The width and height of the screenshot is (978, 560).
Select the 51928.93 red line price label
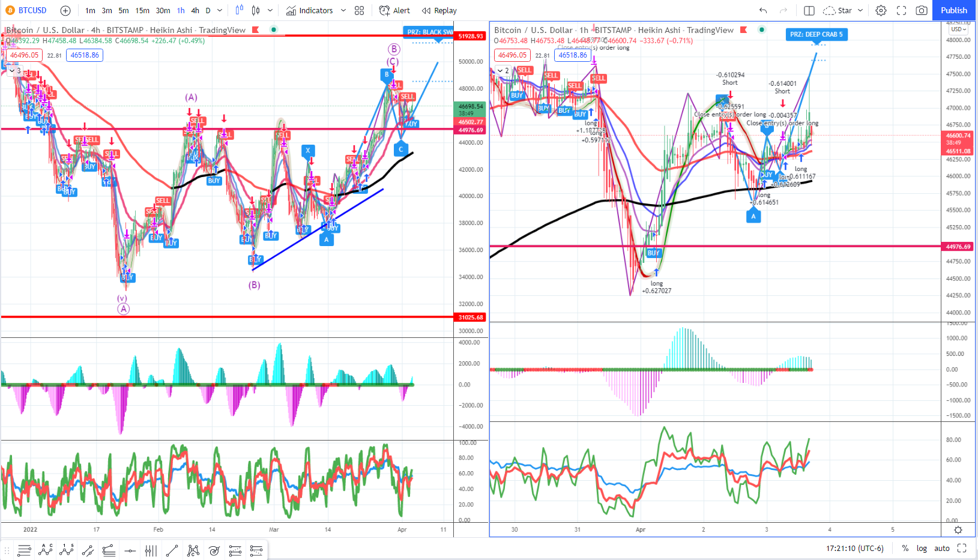pyautogui.click(x=471, y=36)
